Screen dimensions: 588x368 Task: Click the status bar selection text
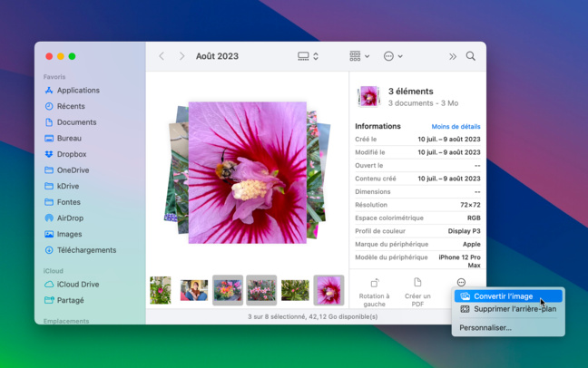coord(312,316)
